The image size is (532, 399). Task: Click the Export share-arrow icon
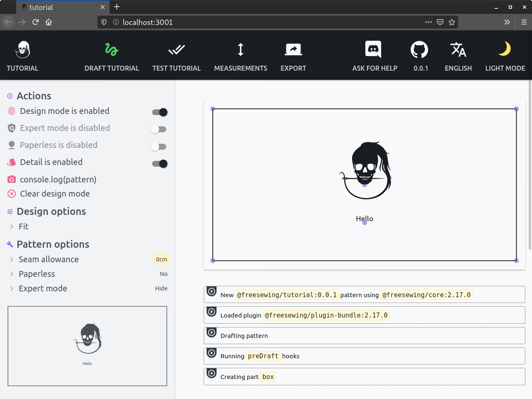(293, 50)
